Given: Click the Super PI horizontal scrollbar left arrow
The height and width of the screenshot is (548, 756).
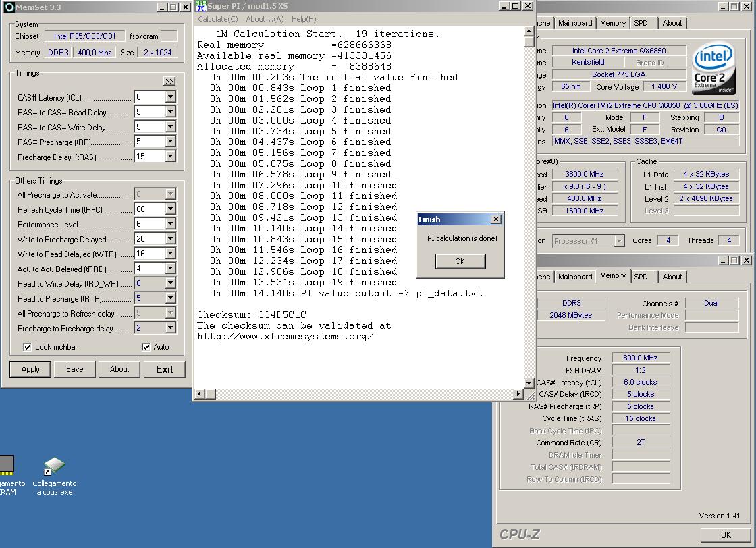Looking at the screenshot, I should point(199,394).
